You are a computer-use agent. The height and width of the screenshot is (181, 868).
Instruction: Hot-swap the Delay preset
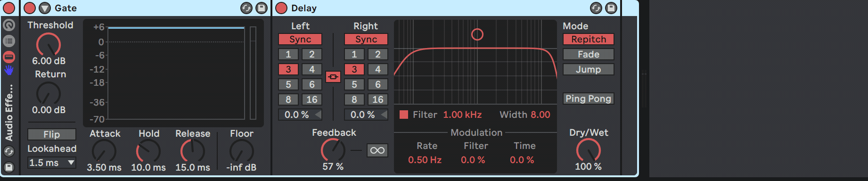pos(596,8)
